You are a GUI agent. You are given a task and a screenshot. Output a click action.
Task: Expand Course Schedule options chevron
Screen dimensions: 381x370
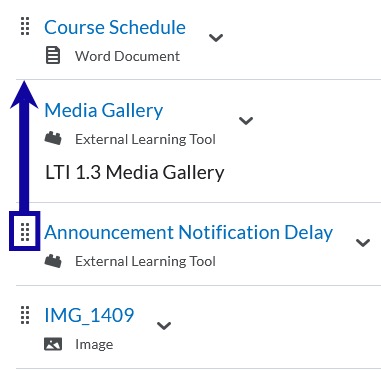coord(216,37)
